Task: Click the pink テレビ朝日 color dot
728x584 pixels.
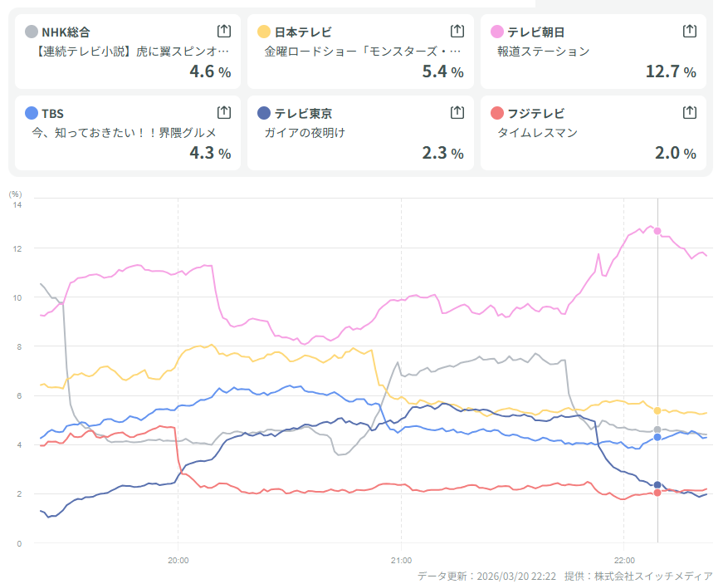Action: (x=497, y=32)
